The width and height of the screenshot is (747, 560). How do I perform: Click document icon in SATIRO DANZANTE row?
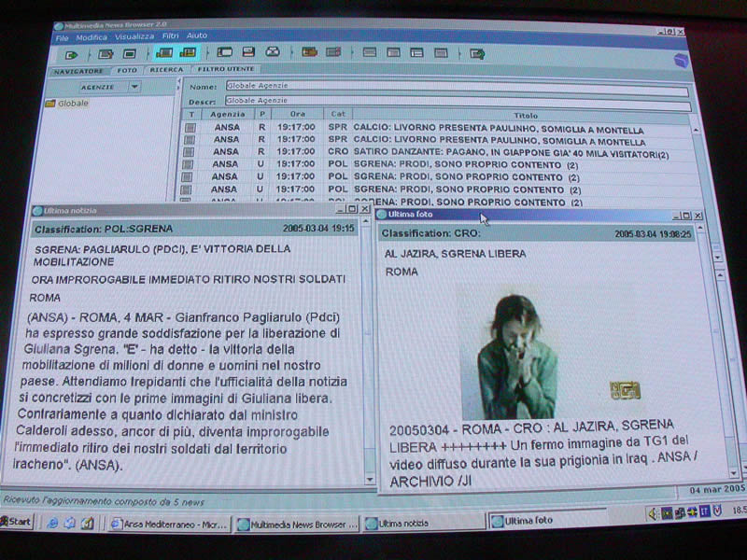coord(190,152)
